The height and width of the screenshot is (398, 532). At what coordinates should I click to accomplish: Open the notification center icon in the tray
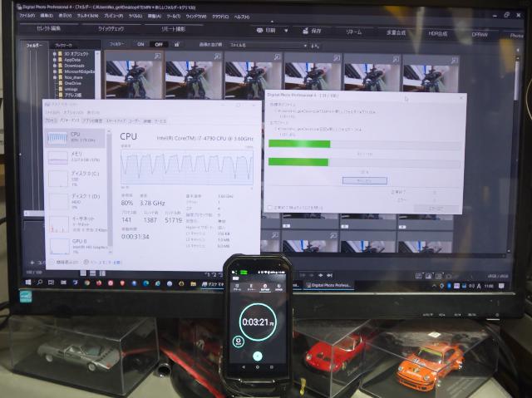(x=501, y=287)
